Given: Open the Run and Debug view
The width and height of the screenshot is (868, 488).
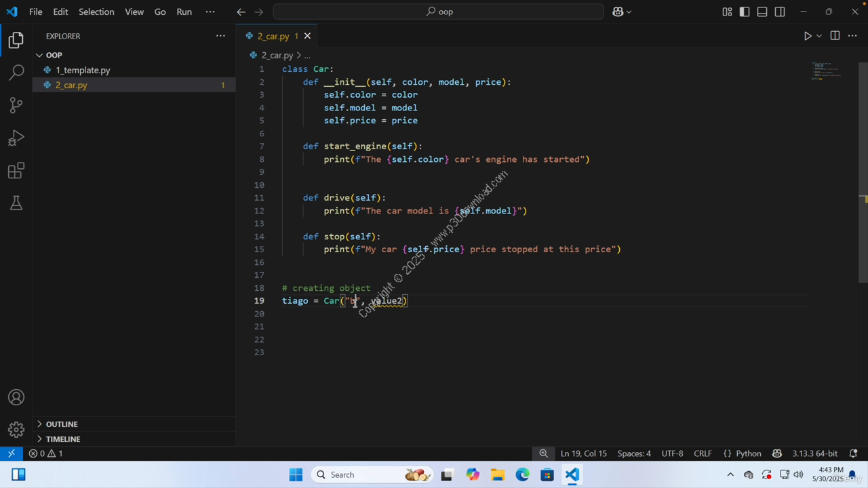Looking at the screenshot, I should coord(16,138).
